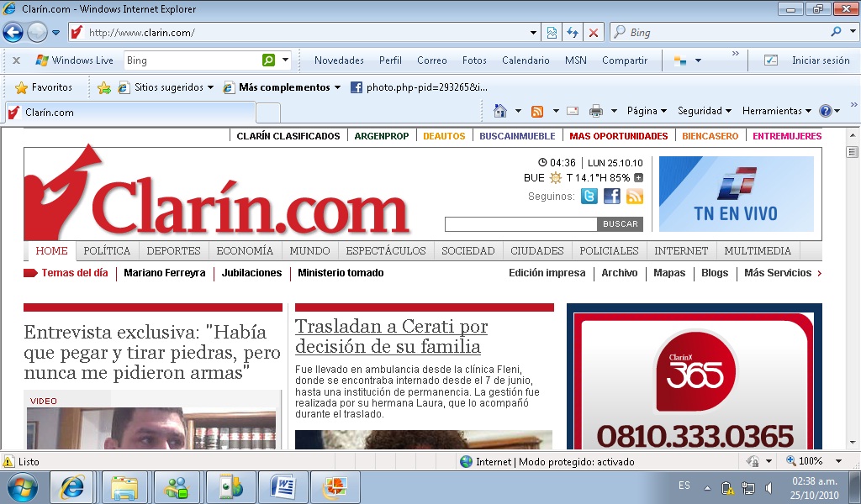Open search provider dropdown arrow

coord(853,32)
